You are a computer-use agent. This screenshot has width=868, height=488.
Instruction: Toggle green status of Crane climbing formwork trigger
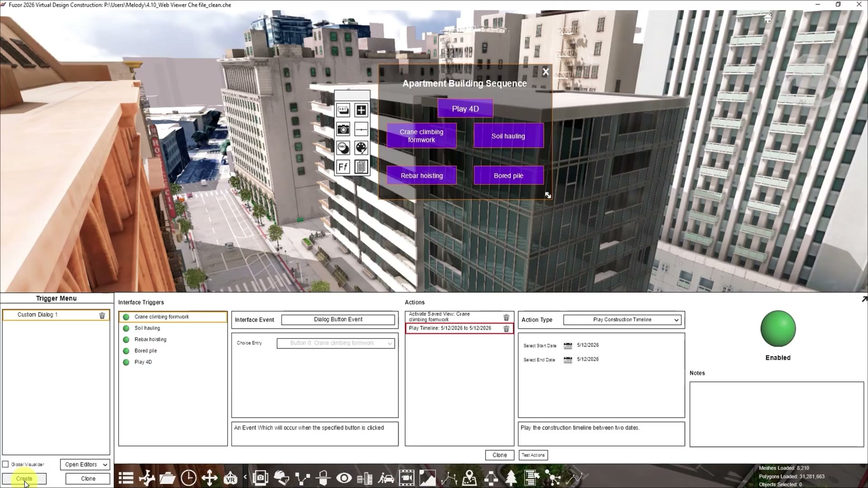(x=126, y=317)
